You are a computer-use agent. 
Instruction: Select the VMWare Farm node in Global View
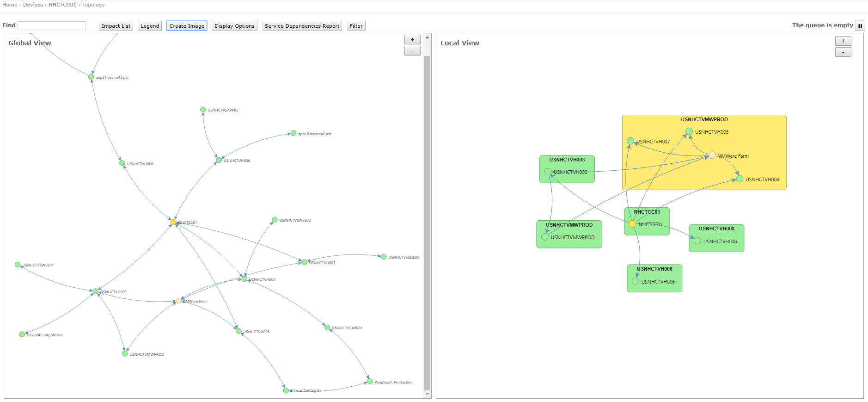coord(178,301)
